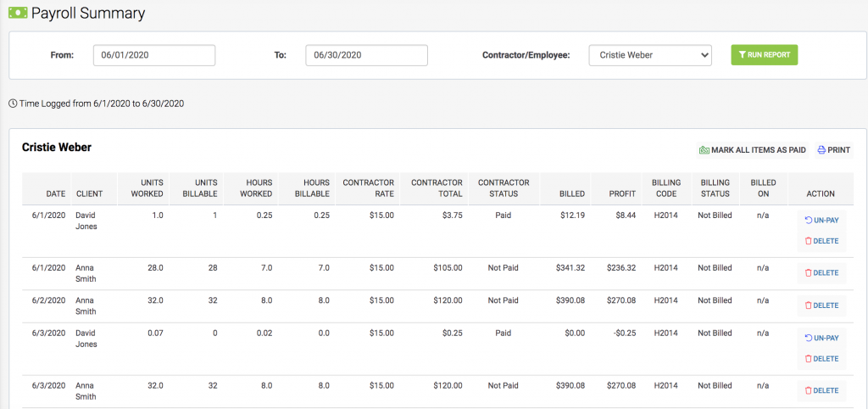Delete the 6/3/2020 Anna Smith entry
This screenshot has height=409, width=868.
[821, 390]
